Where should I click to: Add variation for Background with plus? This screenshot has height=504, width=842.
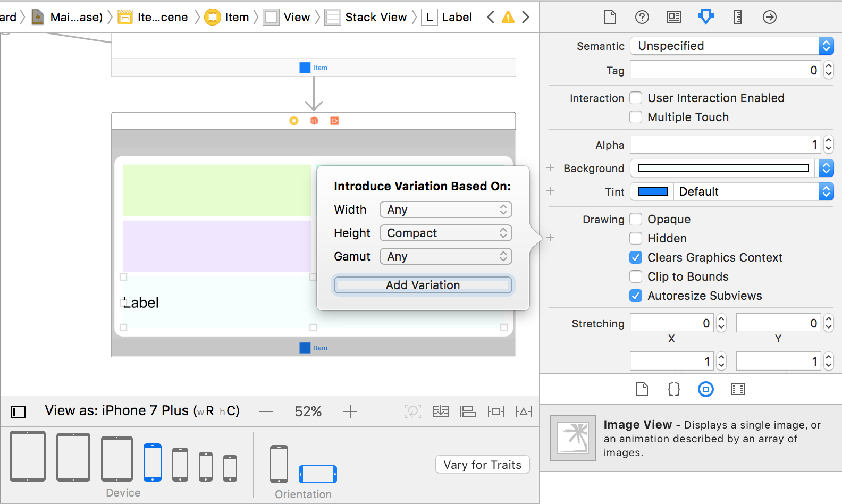click(551, 167)
